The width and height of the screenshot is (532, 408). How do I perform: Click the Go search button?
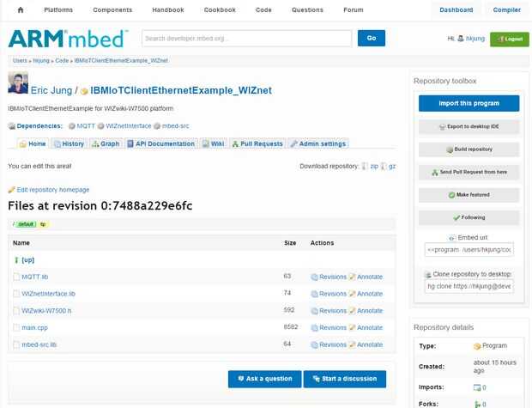tap(372, 38)
